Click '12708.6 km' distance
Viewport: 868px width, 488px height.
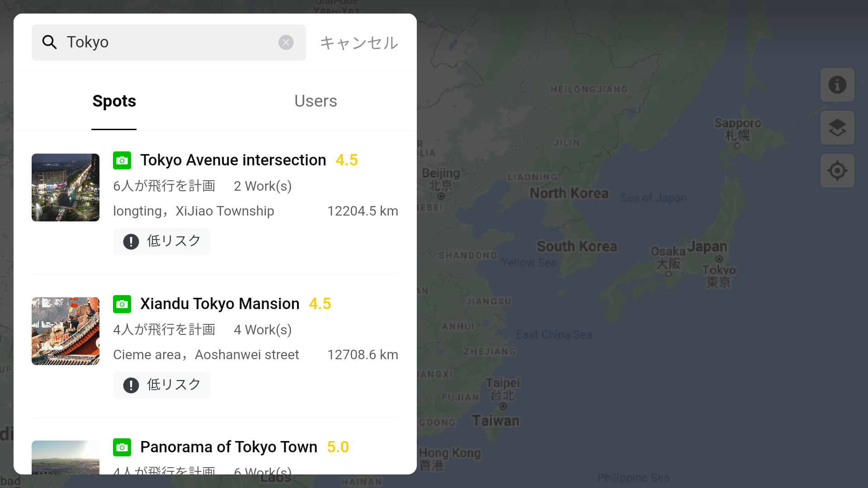point(363,355)
